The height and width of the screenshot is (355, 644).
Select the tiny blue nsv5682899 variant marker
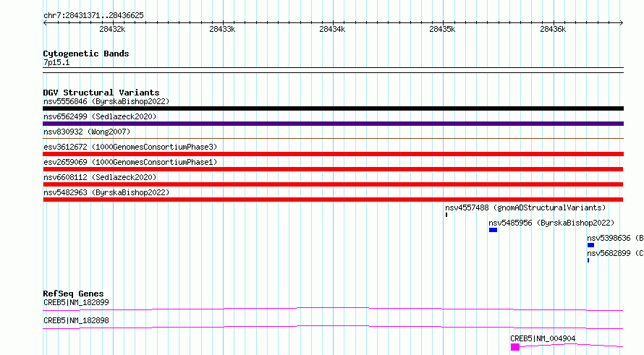click(588, 260)
